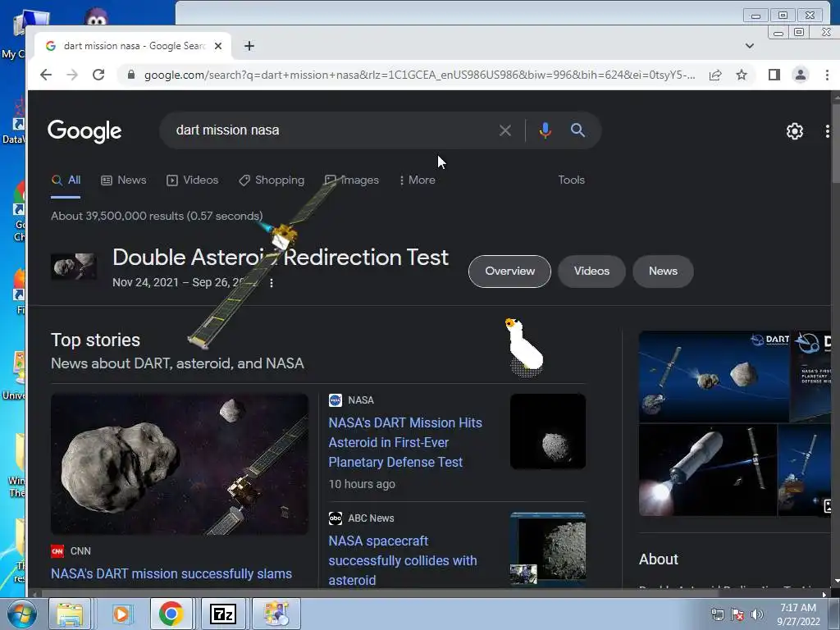Open search Tools options

pyautogui.click(x=571, y=180)
